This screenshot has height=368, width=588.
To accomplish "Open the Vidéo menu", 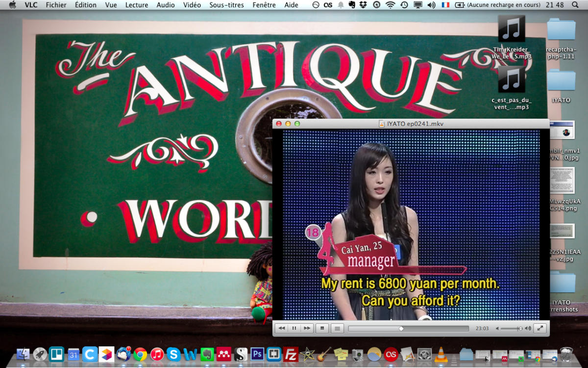I will coord(192,5).
